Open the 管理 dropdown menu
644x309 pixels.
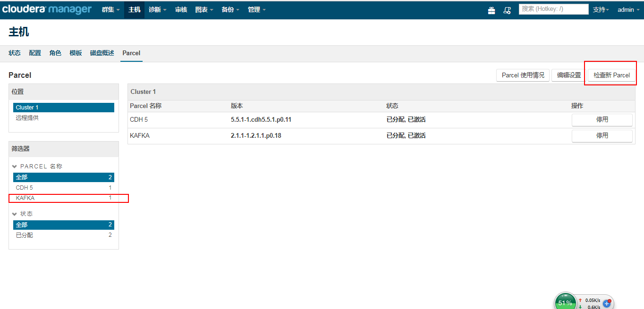256,9
